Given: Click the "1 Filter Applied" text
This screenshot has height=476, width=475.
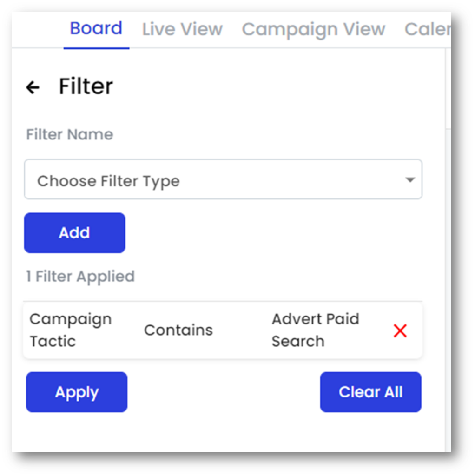Looking at the screenshot, I should tap(80, 277).
